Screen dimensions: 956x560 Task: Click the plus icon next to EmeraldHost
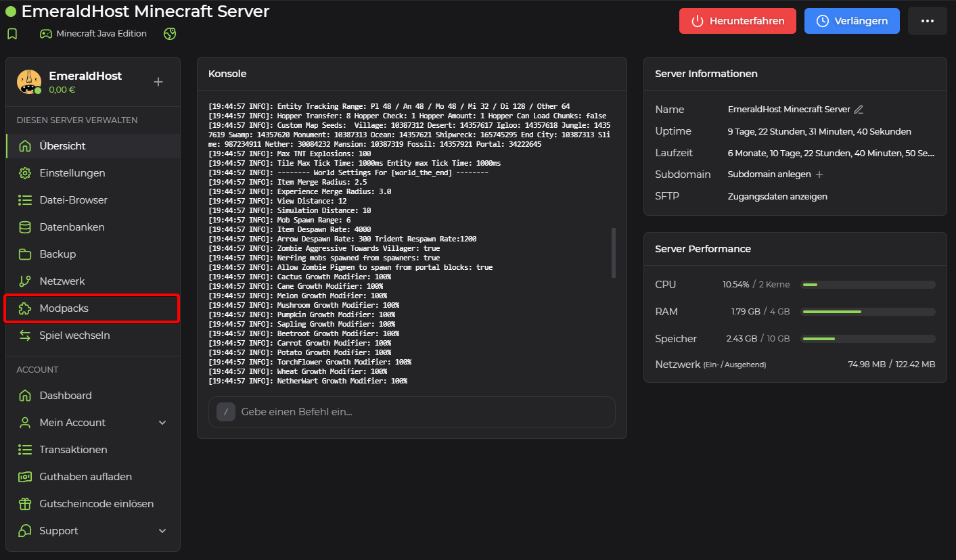click(158, 82)
